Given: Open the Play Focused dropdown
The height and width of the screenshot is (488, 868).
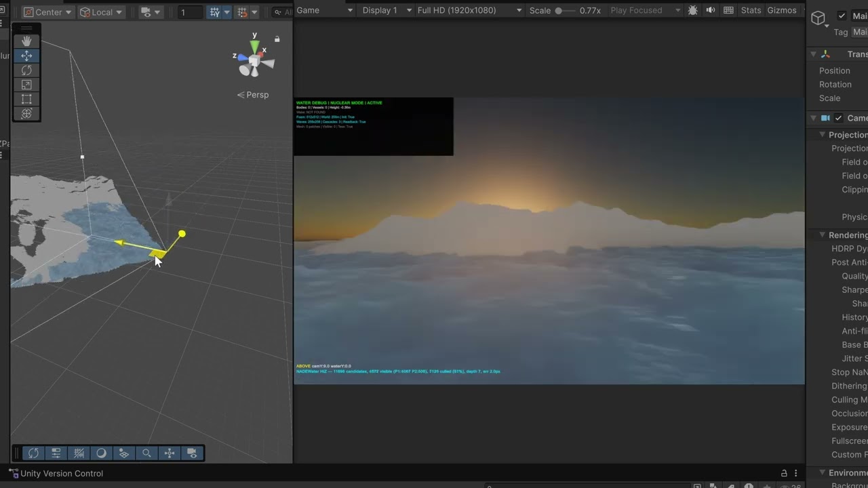Looking at the screenshot, I should click(x=645, y=10).
